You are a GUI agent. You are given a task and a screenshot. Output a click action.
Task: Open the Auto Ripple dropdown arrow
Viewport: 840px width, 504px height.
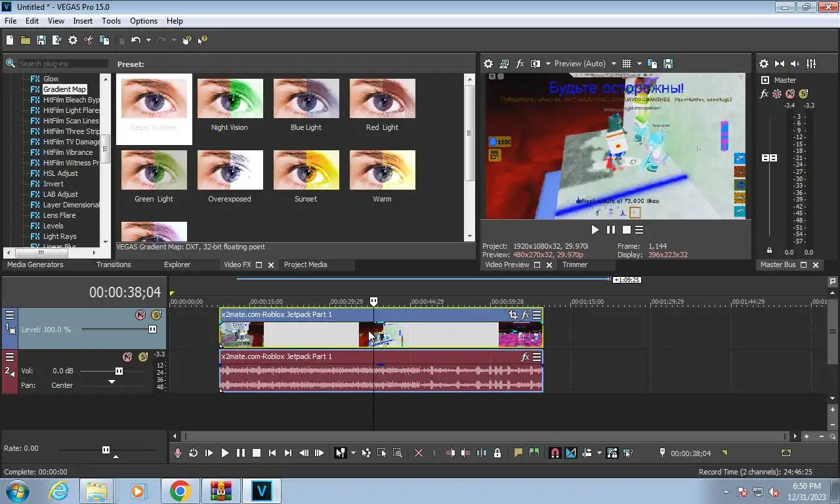point(599,453)
